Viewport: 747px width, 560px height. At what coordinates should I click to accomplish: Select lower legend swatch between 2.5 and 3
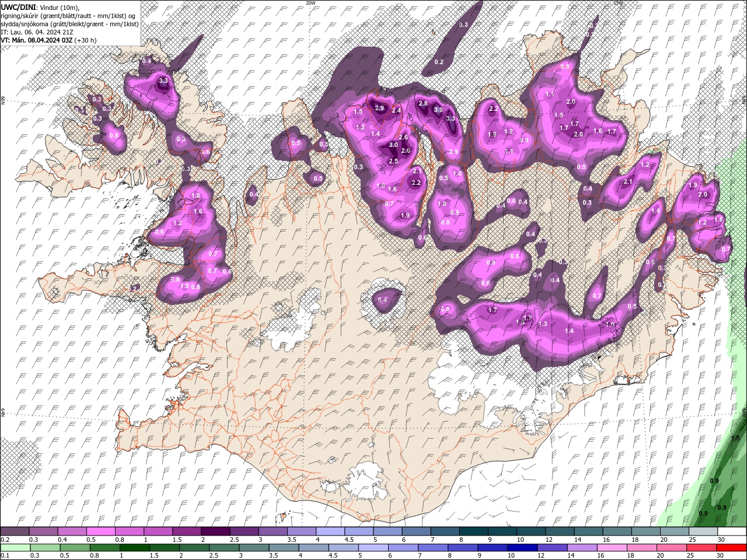click(x=224, y=548)
